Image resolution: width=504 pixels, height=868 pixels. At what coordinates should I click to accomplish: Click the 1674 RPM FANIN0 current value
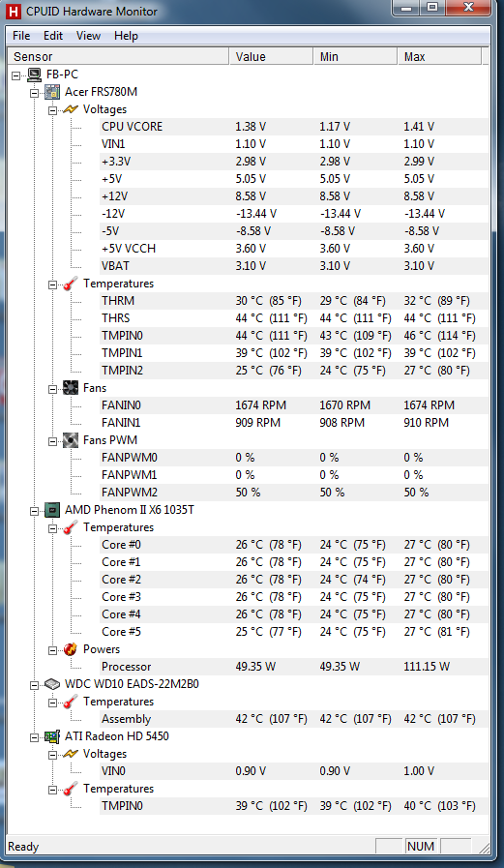pyautogui.click(x=261, y=405)
